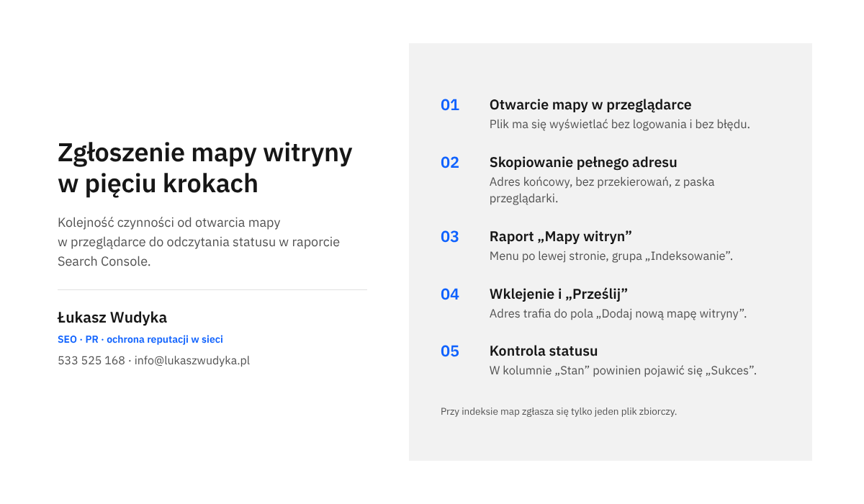Click the name "Łukasz Wudyka"
The image size is (864, 504).
click(112, 318)
